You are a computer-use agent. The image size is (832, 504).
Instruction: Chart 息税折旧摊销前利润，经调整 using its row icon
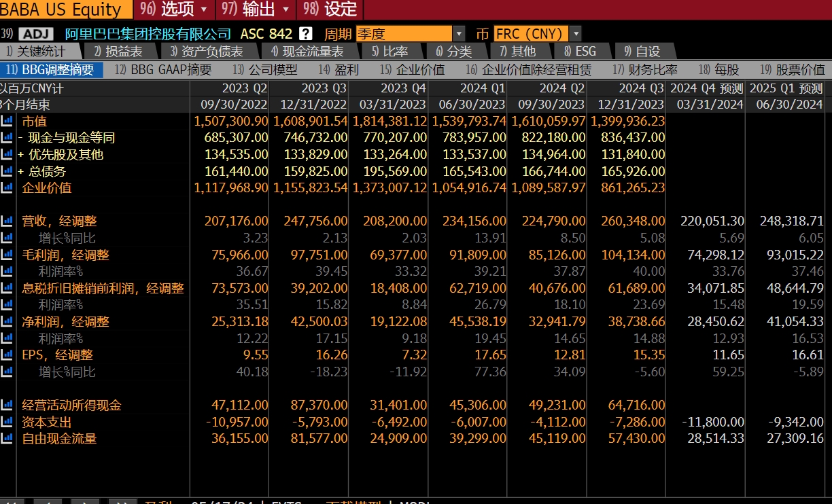tap(7, 288)
